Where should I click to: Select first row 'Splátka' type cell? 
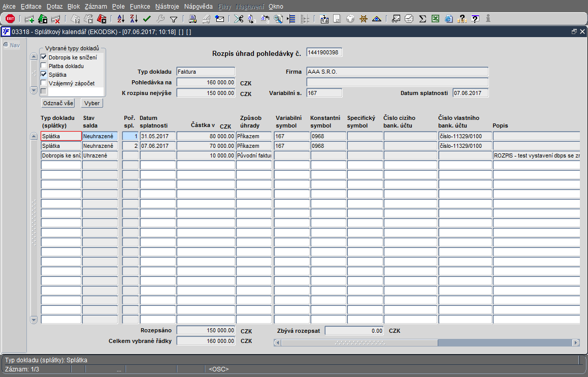(61, 136)
